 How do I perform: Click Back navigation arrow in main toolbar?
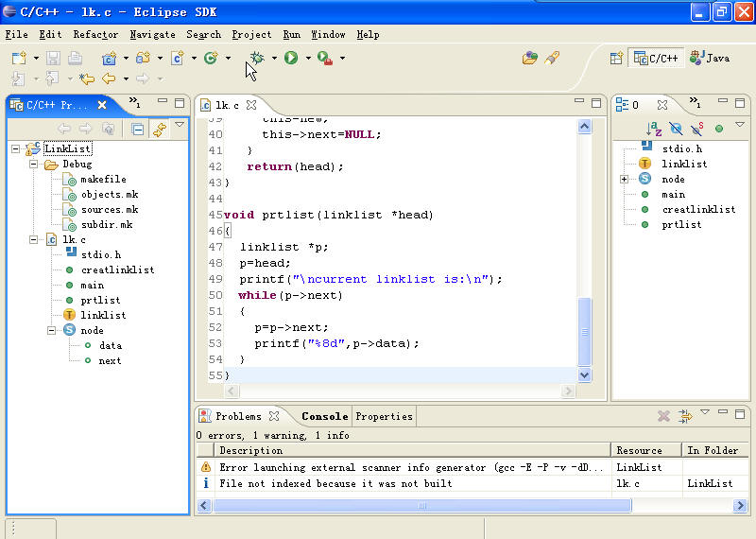109,79
